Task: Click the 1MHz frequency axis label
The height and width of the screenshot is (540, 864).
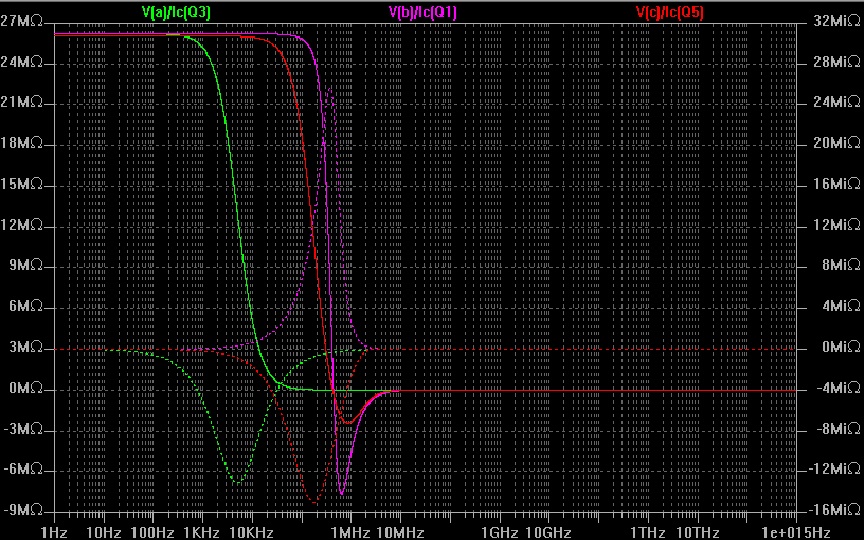Action: click(x=350, y=533)
